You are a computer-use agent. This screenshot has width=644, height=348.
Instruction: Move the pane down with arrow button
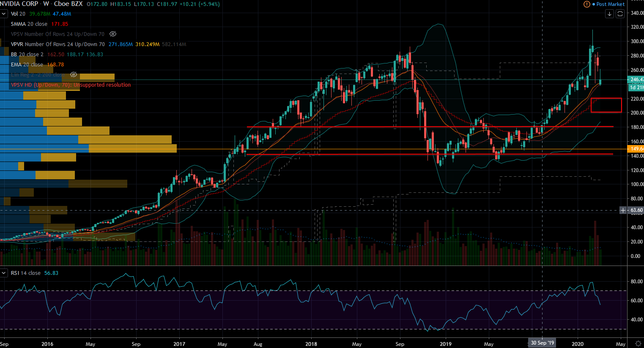click(609, 14)
